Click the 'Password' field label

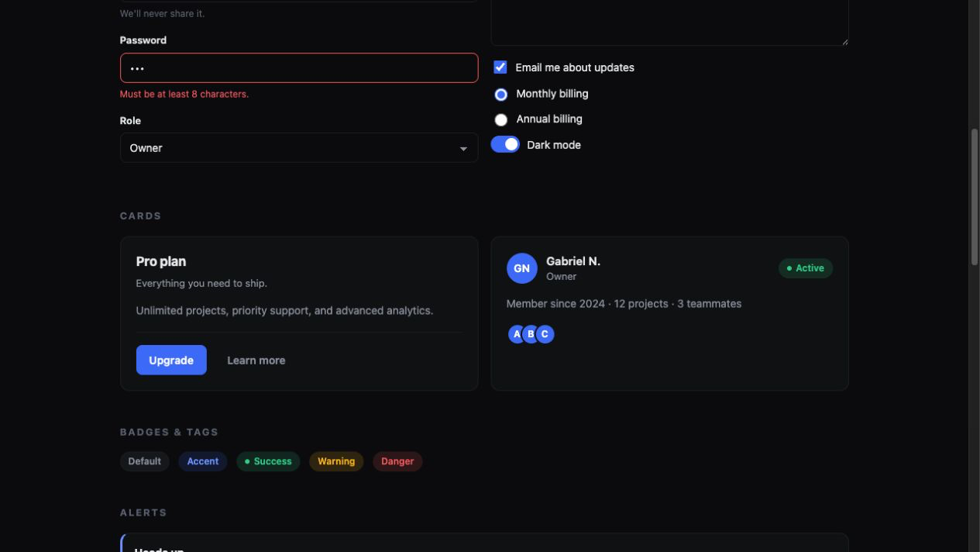tap(143, 40)
